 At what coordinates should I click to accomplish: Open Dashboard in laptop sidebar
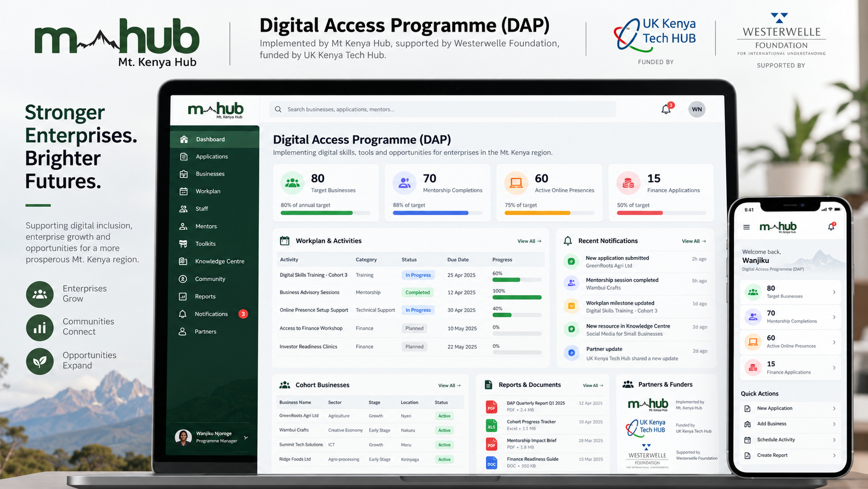point(214,139)
